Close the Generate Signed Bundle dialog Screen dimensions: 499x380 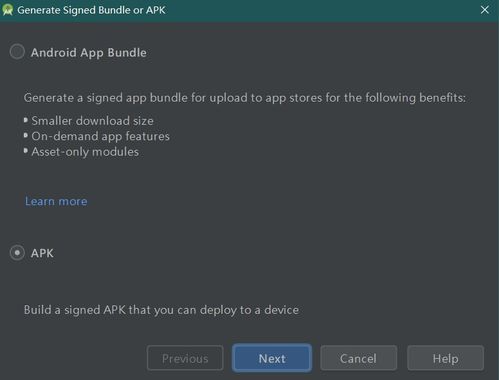tap(485, 10)
